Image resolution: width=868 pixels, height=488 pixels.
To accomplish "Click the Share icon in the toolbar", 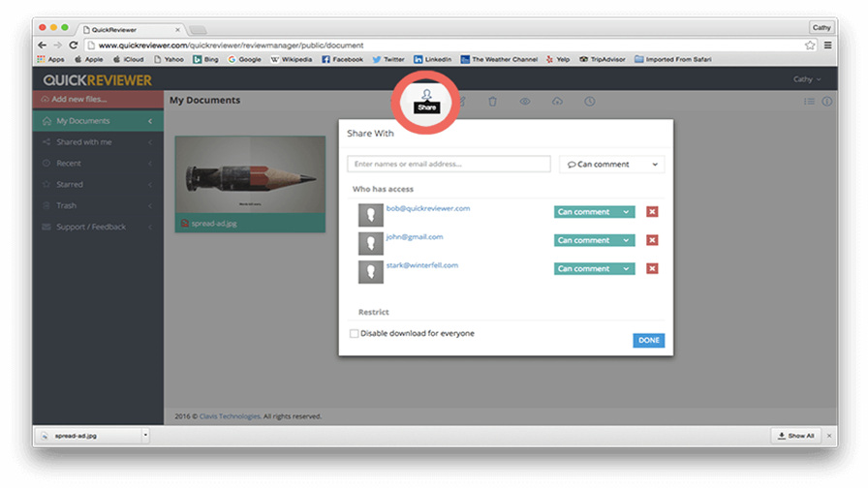I will (426, 95).
